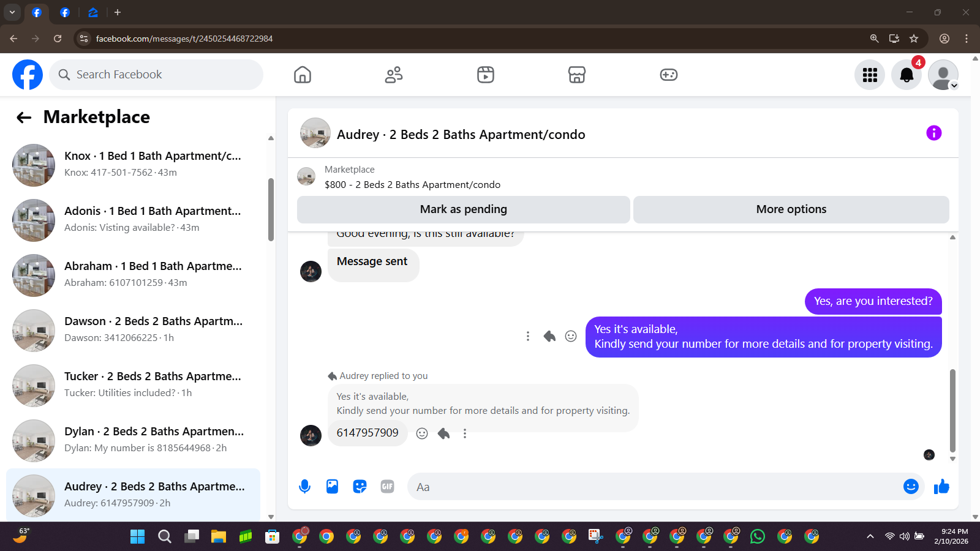This screenshot has height=551, width=980.
Task: React to the 6147957909 message
Action: pos(422,433)
